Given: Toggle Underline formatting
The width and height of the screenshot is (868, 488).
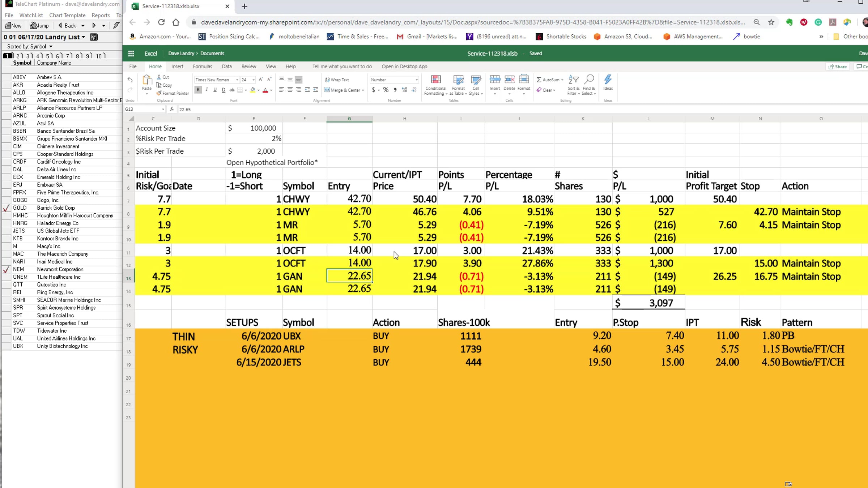Looking at the screenshot, I should (215, 90).
